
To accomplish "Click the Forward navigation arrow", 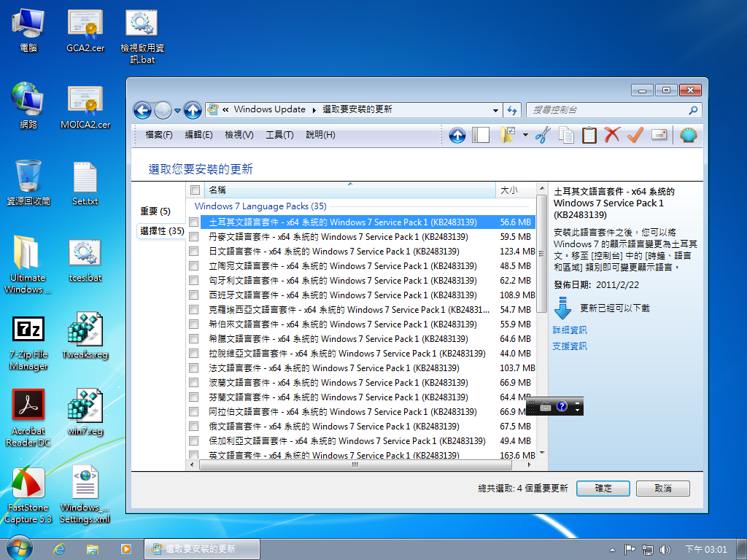I will 163,111.
